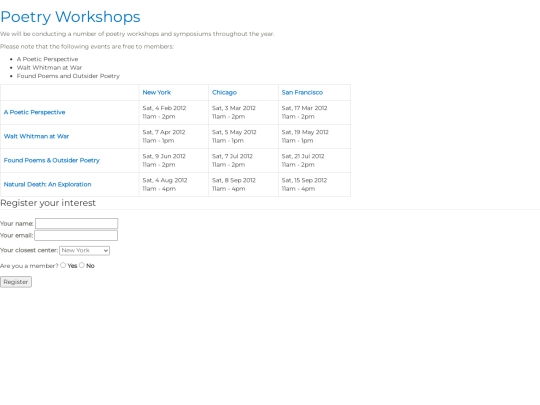This screenshot has width=540, height=405.
Task: Click the Sat, 21 Jul 2012 cell
Action: 314,160
